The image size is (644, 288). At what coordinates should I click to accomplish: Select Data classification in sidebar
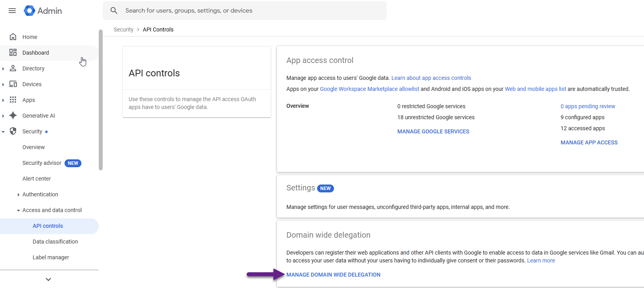click(x=55, y=242)
